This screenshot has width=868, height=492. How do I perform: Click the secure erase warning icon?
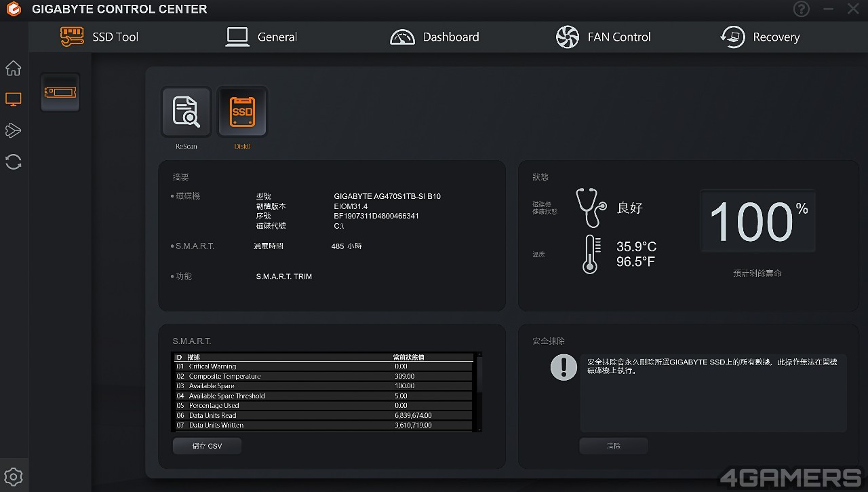pyautogui.click(x=564, y=368)
